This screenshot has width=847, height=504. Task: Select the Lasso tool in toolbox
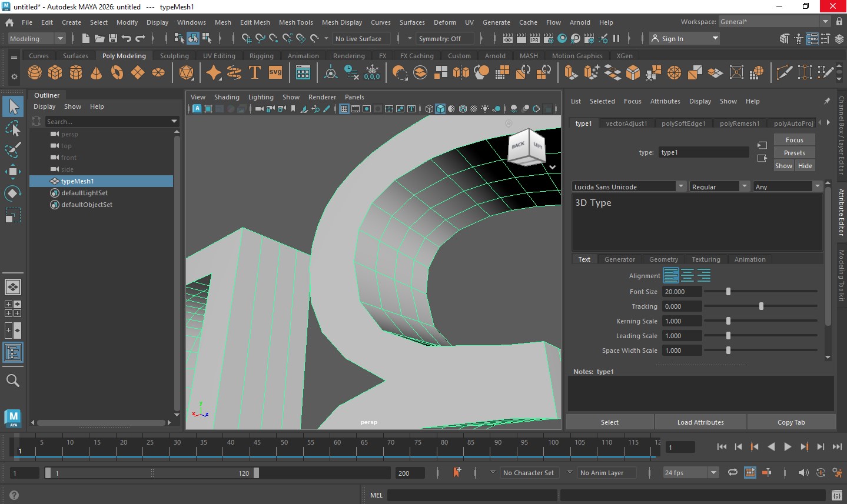(13, 128)
